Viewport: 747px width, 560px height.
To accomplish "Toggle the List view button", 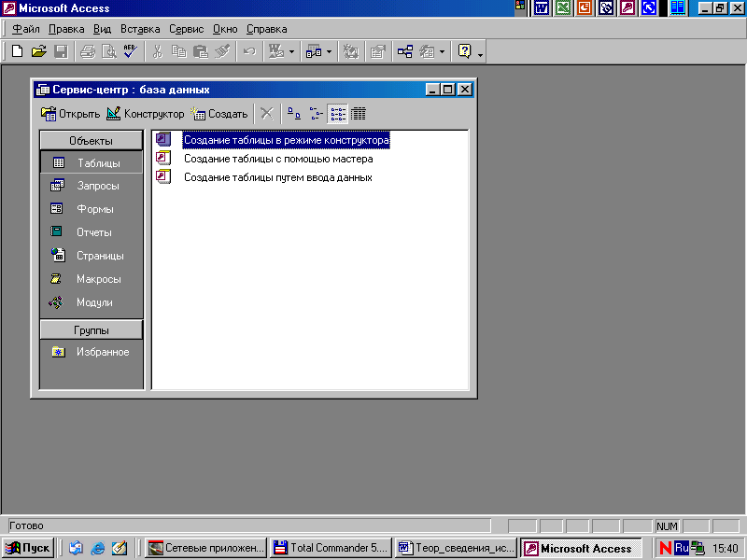I will 337,114.
